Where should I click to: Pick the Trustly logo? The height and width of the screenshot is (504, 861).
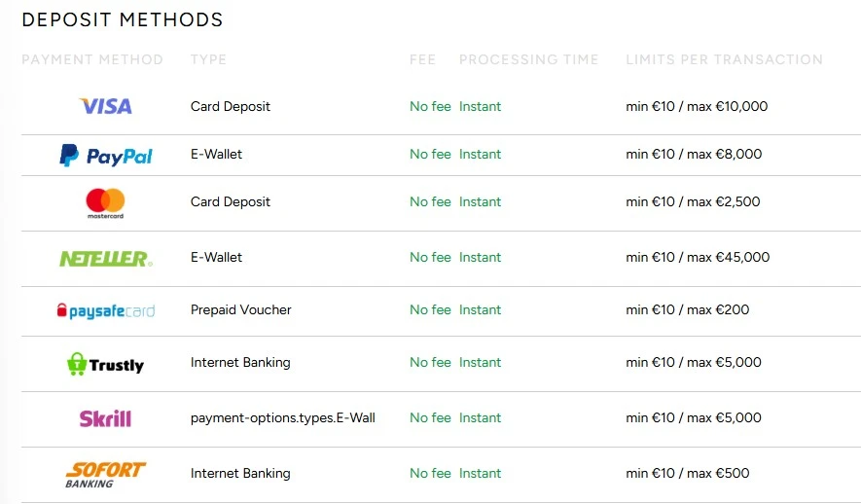pyautogui.click(x=105, y=364)
